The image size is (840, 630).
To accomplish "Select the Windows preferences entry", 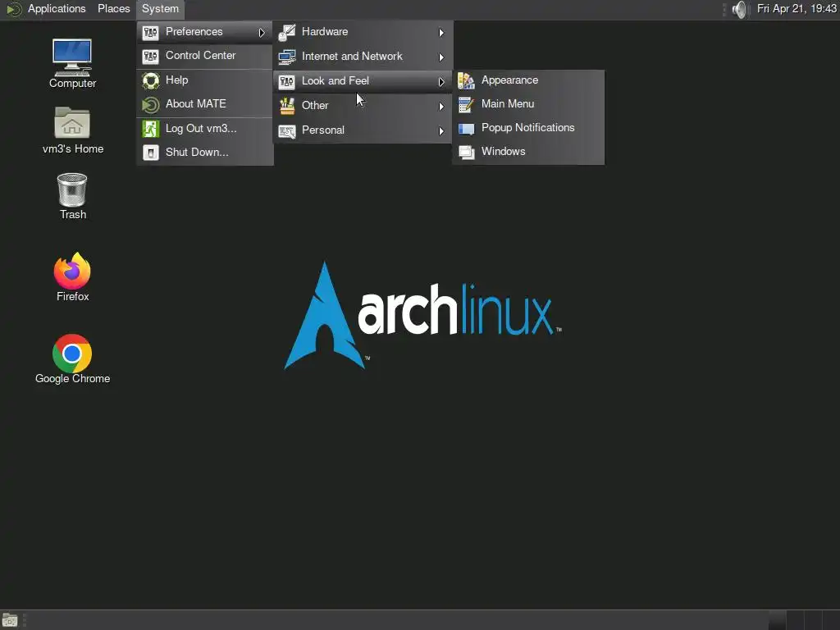I will (x=528, y=152).
